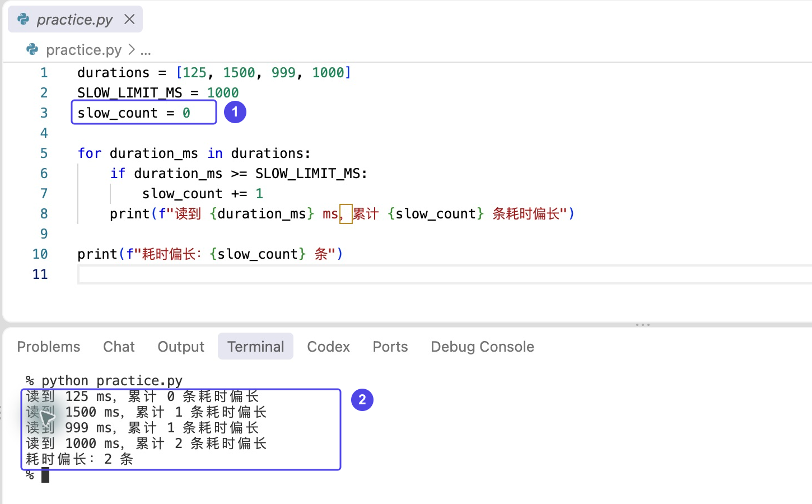Click terminal output line '读到 999 ms'
The width and height of the screenshot is (812, 504).
(x=142, y=428)
